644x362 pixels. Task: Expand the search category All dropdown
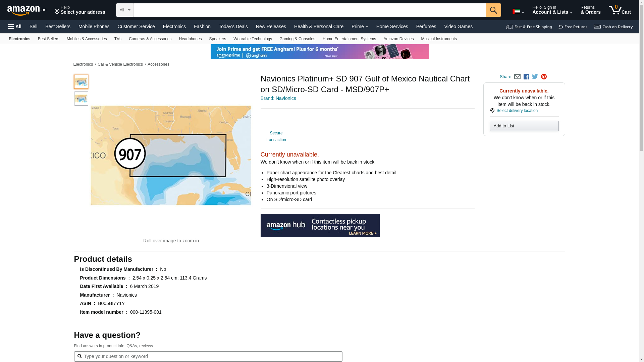pos(125,10)
